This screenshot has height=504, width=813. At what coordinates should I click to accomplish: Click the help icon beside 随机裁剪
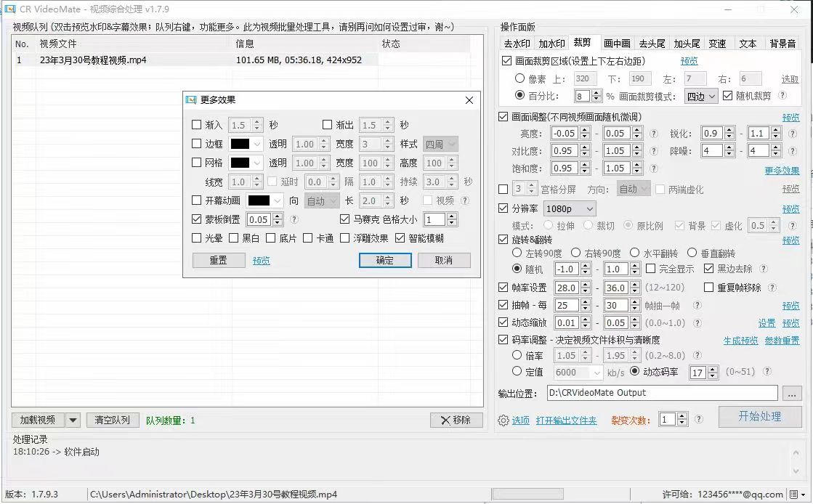(782, 96)
